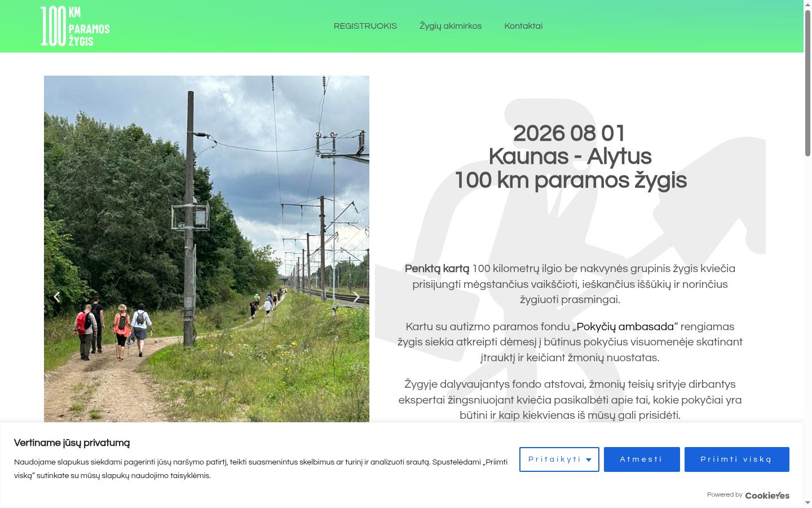The image size is (812, 508).
Task: Click the "Kaunas - Alytus" heading line
Action: tap(570, 157)
